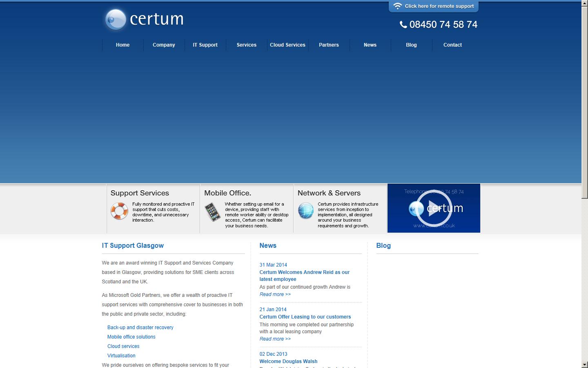
Task: Follow the Mobile office solutions link
Action: click(131, 337)
